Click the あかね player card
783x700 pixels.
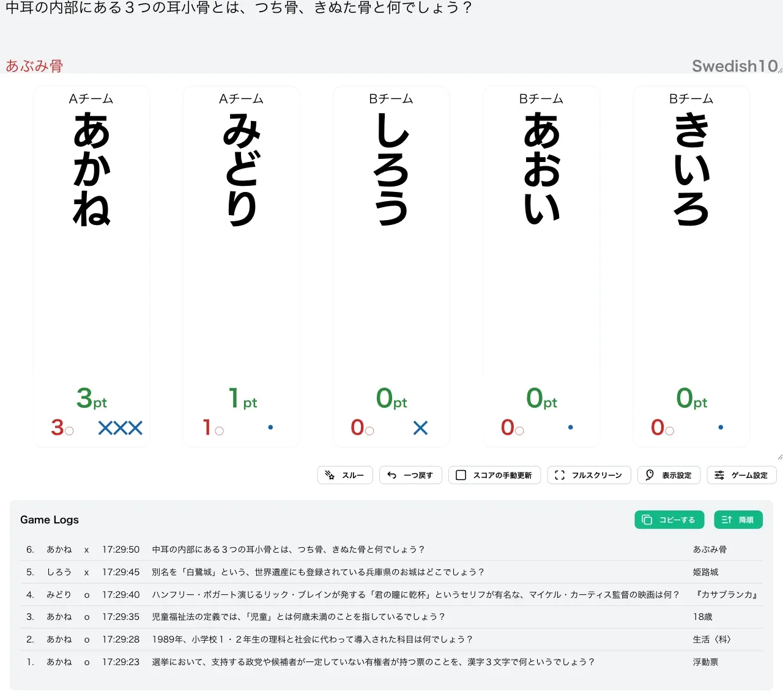(91, 267)
